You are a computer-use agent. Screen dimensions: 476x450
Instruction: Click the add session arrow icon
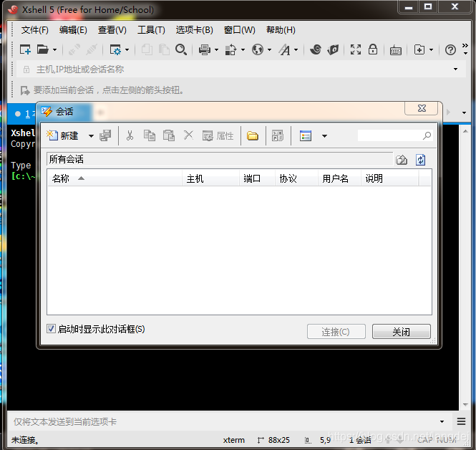coord(25,90)
